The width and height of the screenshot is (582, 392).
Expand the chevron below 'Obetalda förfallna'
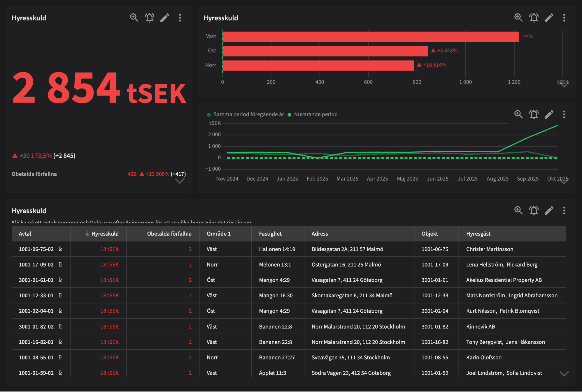180,181
